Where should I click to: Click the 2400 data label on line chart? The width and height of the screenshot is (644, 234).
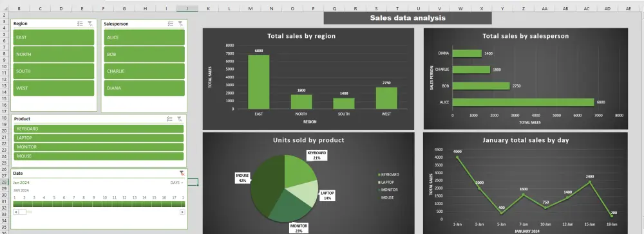tap(590, 177)
